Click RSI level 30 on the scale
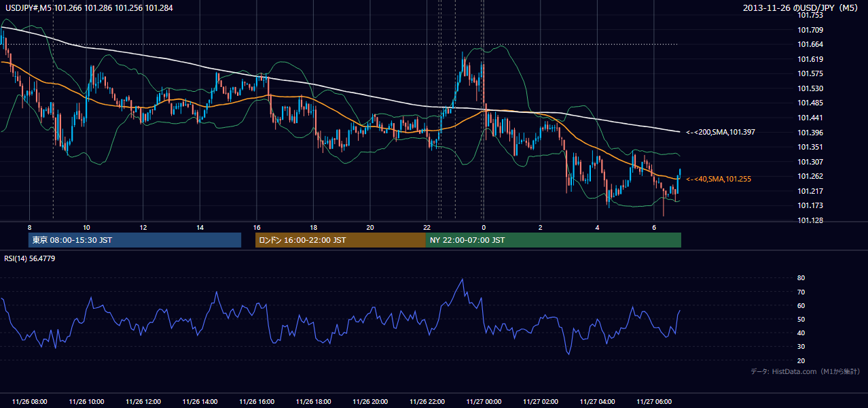 point(801,347)
